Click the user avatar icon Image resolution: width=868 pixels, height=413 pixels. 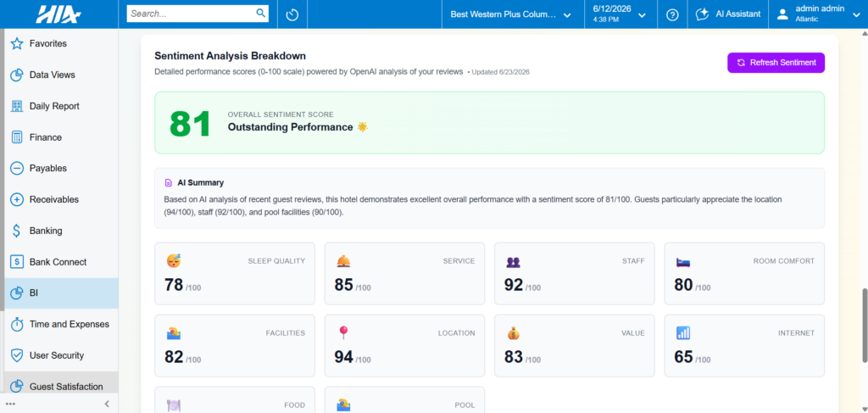point(782,14)
